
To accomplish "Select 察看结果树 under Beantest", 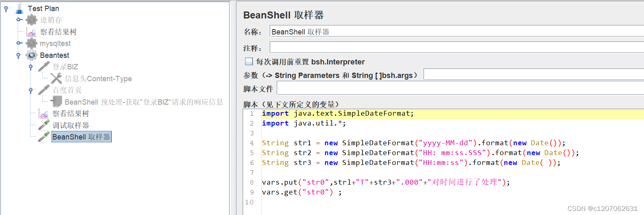I will tap(71, 113).
